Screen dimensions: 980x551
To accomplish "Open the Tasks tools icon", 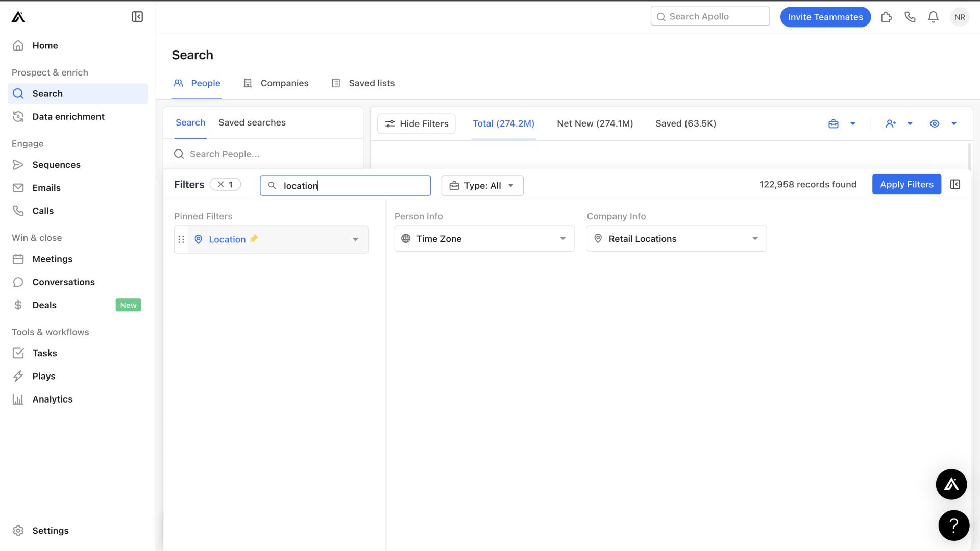I will point(18,353).
